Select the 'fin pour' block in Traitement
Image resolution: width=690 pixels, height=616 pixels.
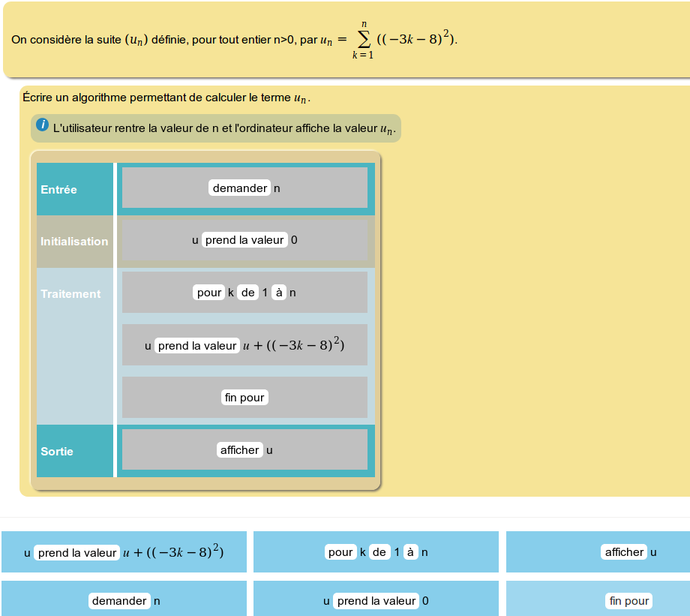pyautogui.click(x=244, y=398)
